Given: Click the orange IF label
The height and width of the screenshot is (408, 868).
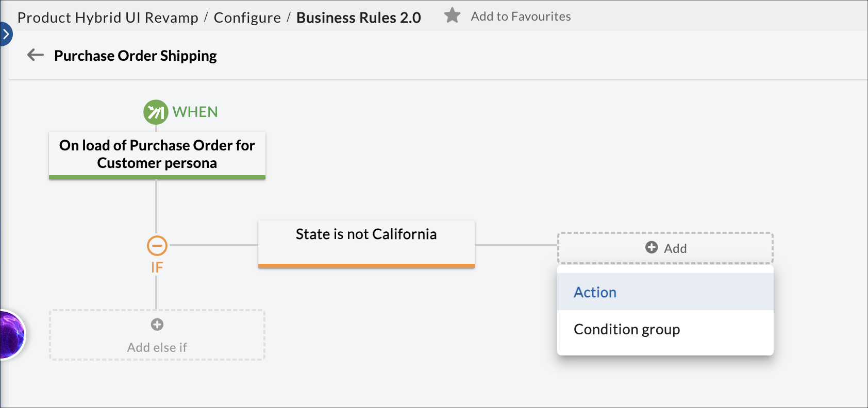Looking at the screenshot, I should (x=157, y=267).
